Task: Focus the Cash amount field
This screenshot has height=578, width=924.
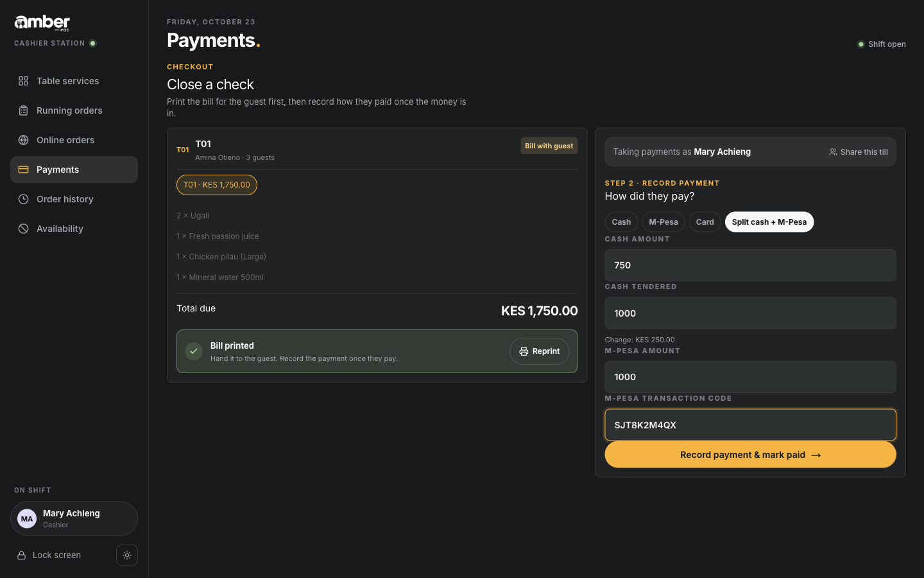Action: (750, 265)
